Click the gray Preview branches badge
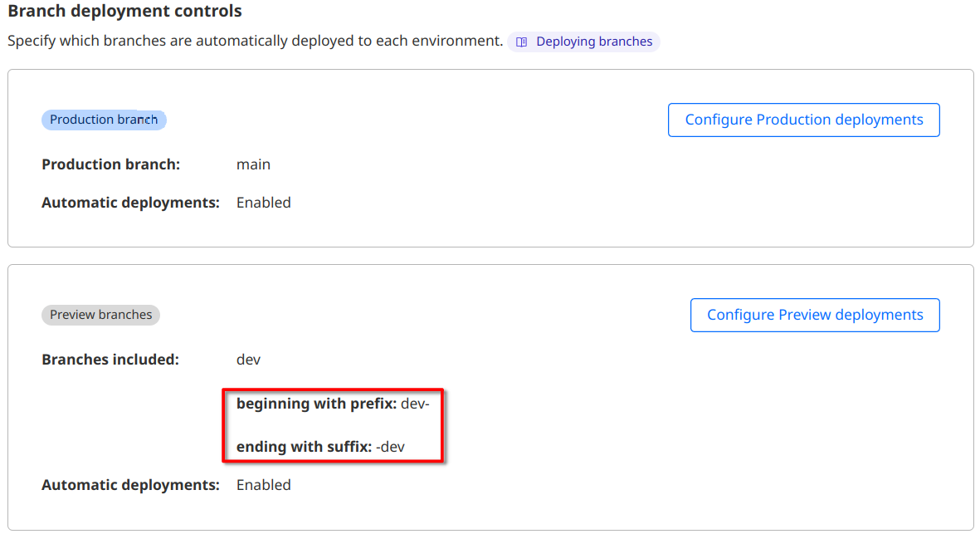Image resolution: width=980 pixels, height=534 pixels. (100, 315)
